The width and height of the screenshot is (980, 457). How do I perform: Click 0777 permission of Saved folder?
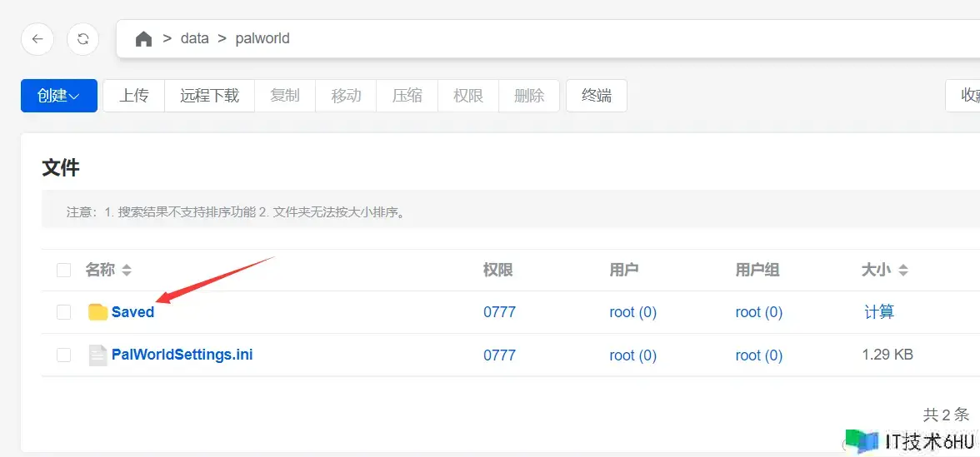point(499,312)
